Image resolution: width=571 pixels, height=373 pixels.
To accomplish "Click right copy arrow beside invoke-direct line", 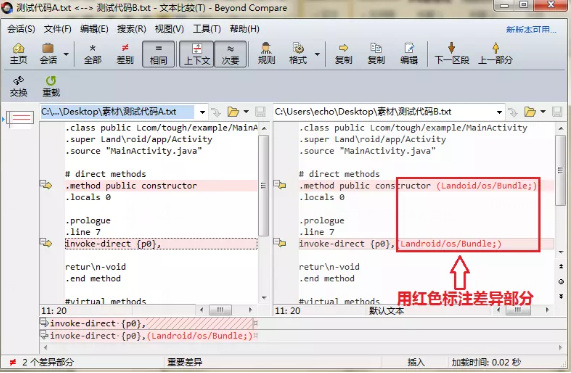I will (280, 243).
